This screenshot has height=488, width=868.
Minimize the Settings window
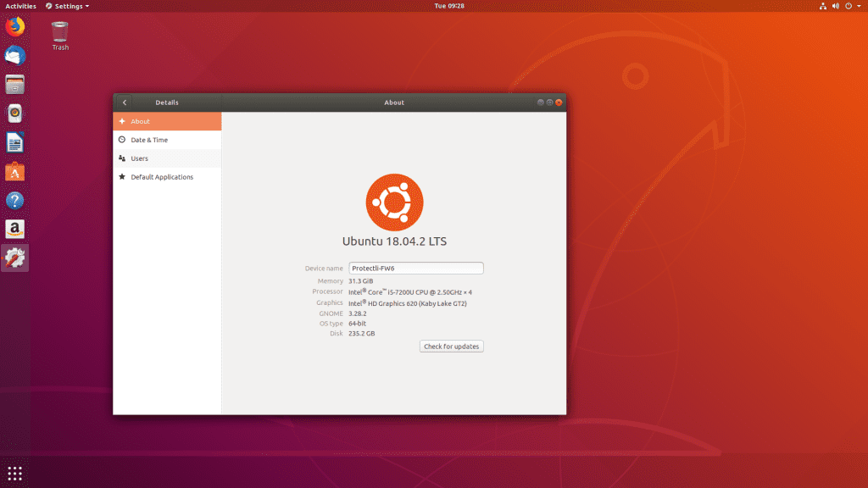pyautogui.click(x=540, y=103)
